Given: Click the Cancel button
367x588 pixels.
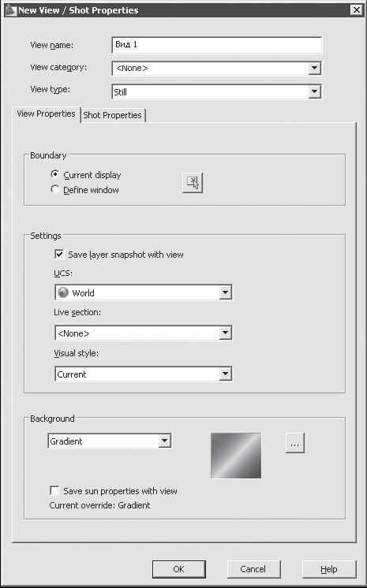Looking at the screenshot, I should pos(253,569).
